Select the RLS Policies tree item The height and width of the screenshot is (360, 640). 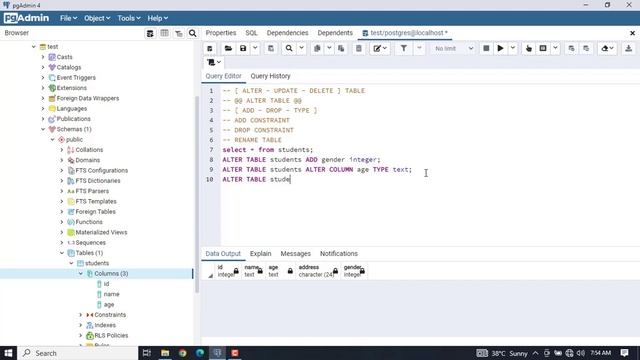(111, 336)
